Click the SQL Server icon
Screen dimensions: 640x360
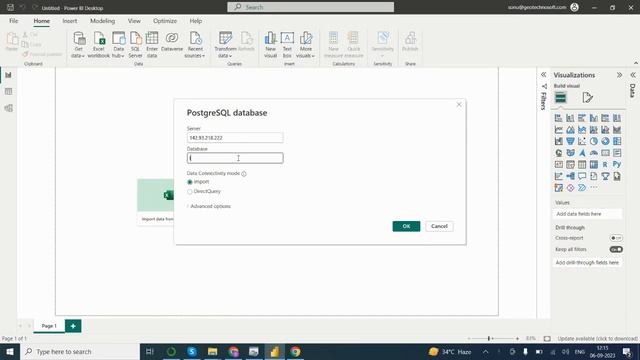click(x=135, y=45)
